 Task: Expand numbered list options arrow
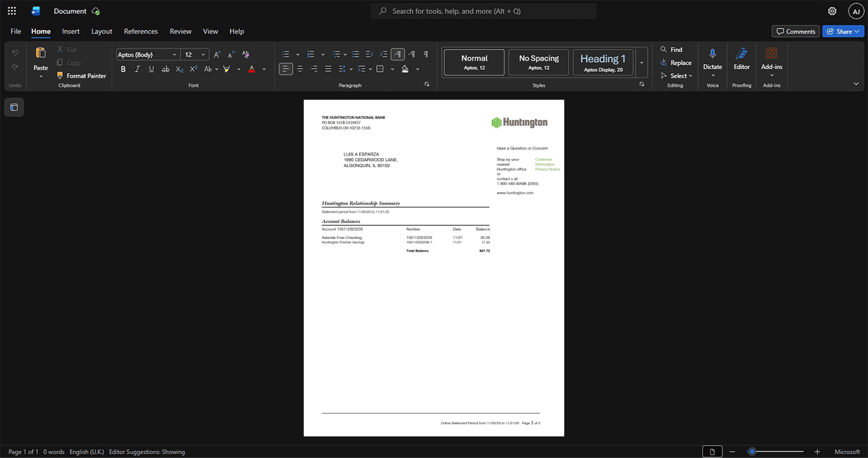coord(323,55)
